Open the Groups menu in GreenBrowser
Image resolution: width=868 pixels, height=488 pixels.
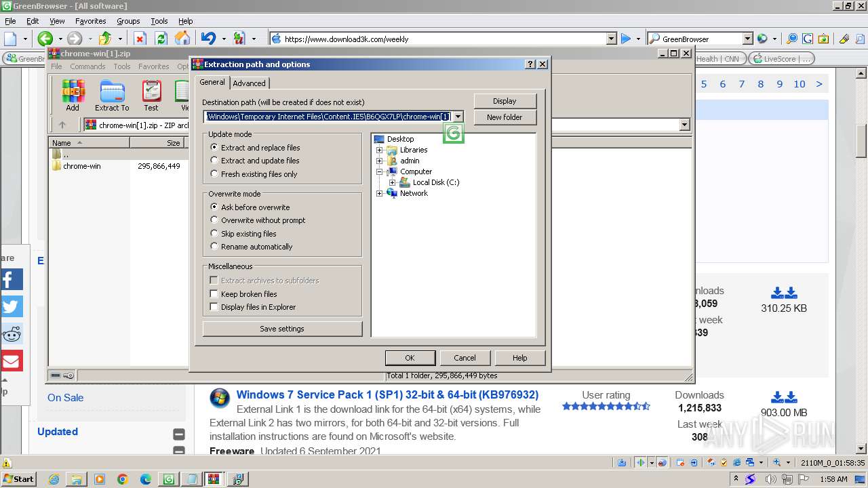click(128, 21)
